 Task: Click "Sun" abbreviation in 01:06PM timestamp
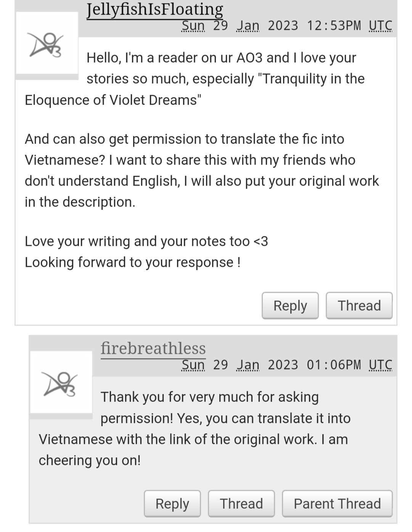tap(193, 365)
